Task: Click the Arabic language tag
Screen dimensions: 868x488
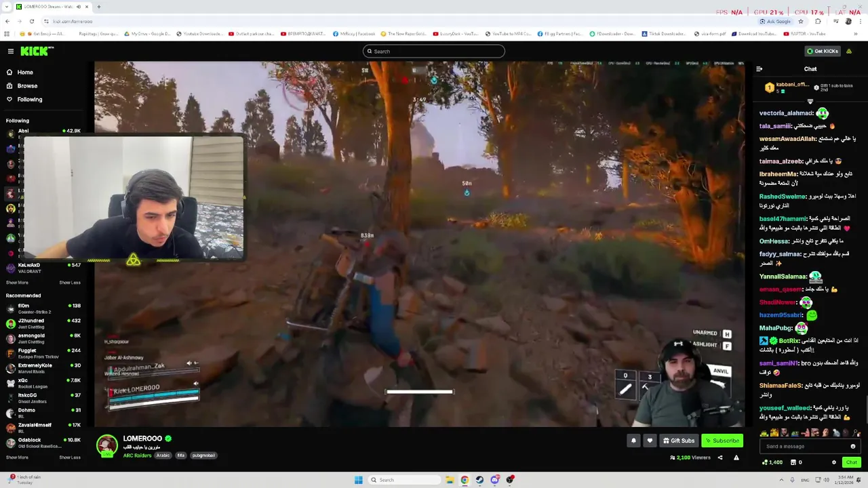Action: [x=163, y=455]
